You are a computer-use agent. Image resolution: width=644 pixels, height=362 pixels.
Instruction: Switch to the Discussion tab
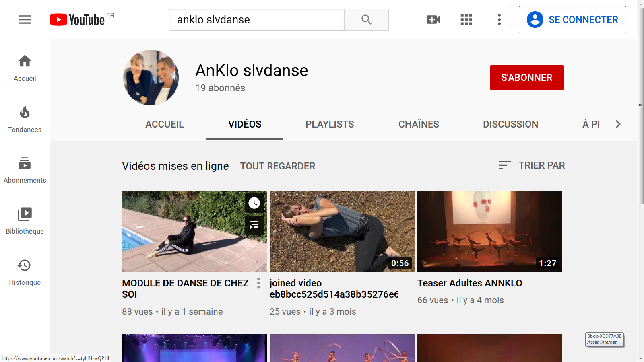pos(510,124)
